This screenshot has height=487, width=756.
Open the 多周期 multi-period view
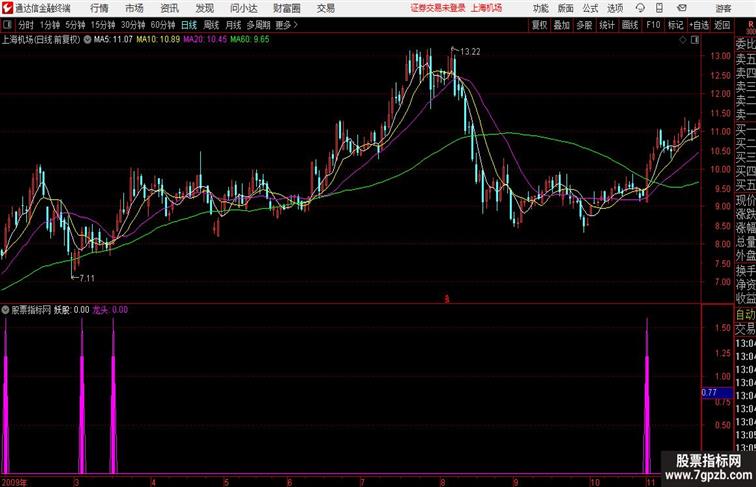tap(259, 25)
